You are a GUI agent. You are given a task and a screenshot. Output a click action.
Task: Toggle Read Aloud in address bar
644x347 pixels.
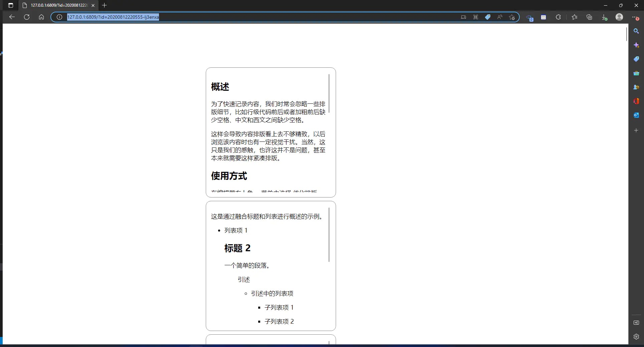pos(500,17)
